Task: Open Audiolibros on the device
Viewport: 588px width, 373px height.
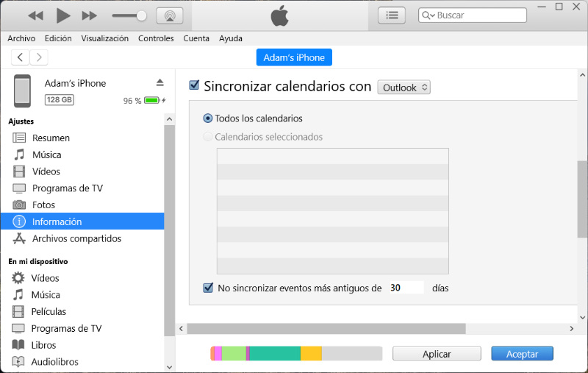Action: tap(82, 362)
